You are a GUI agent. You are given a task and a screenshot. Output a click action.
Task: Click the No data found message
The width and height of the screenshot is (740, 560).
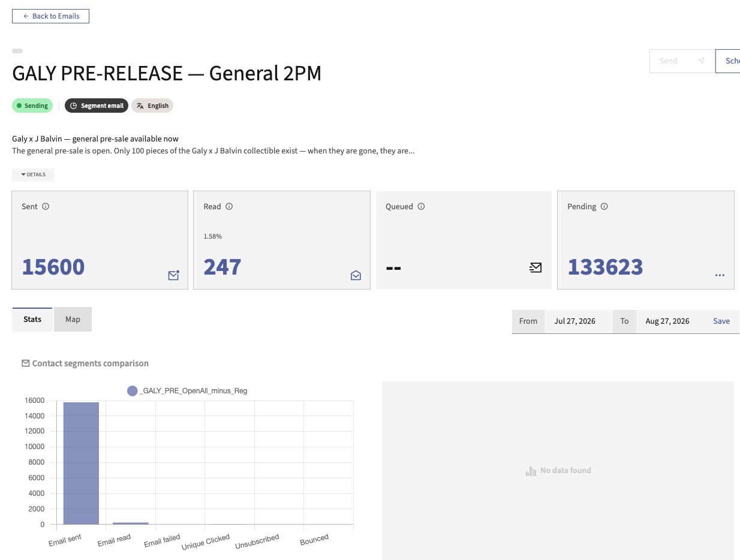(565, 471)
